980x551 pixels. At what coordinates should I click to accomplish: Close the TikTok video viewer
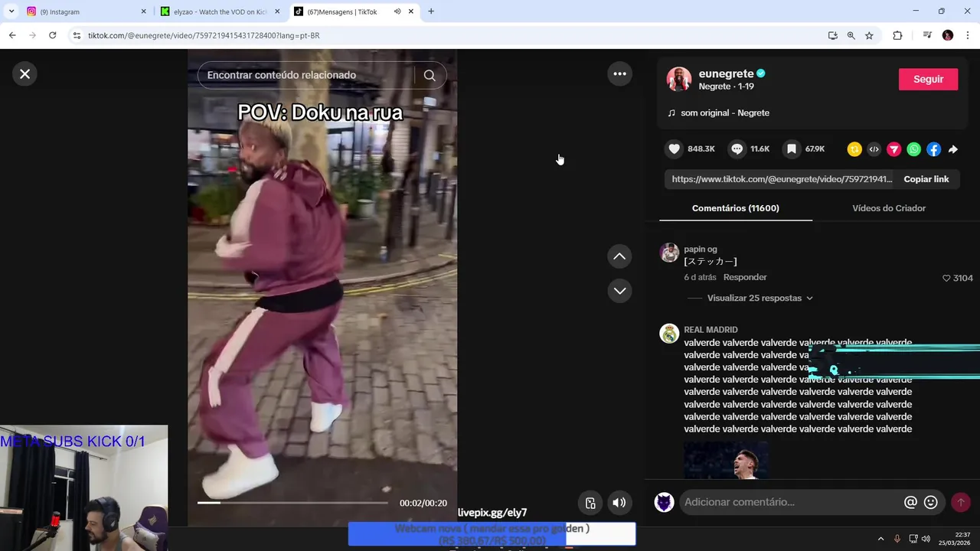(24, 74)
